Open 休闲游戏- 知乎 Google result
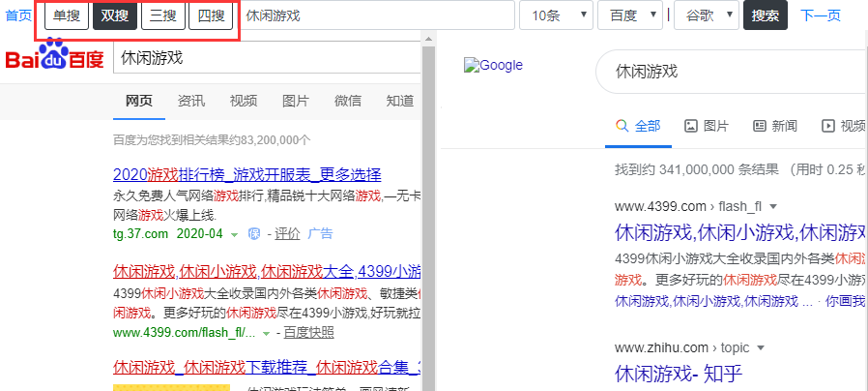The width and height of the screenshot is (868, 391). (679, 374)
